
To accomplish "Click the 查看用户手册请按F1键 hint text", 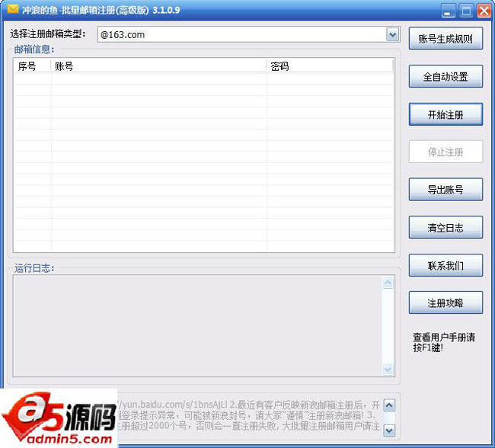I will tap(444, 343).
